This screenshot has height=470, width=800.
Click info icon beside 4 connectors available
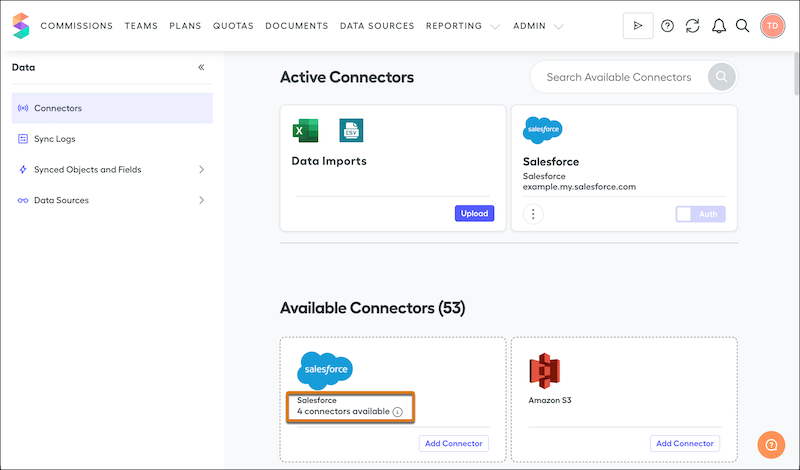coord(397,412)
